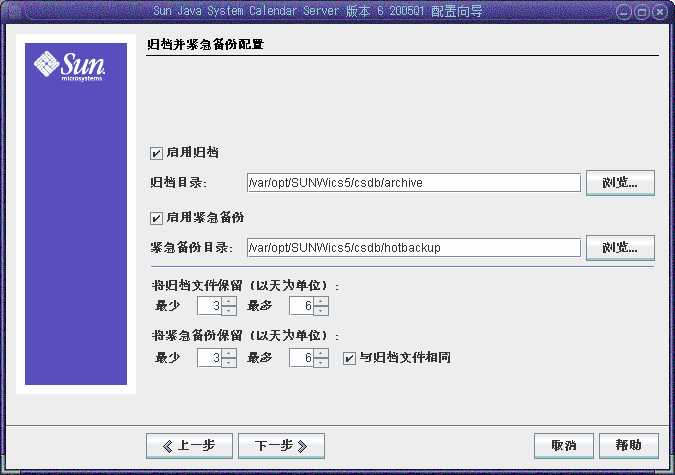This screenshot has width=675, height=475.
Task: Increase archive maximum days spinner up arrow
Action: (321, 301)
